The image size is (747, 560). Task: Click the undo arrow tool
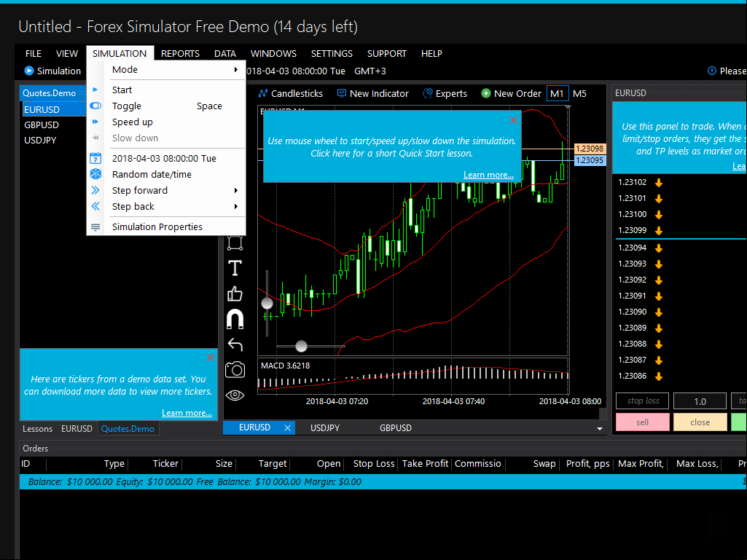tap(235, 344)
